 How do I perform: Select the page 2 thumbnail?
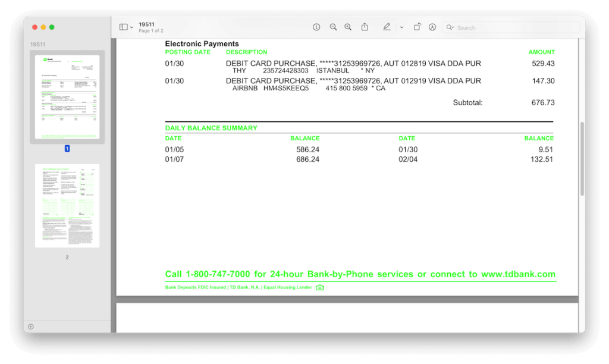click(67, 206)
